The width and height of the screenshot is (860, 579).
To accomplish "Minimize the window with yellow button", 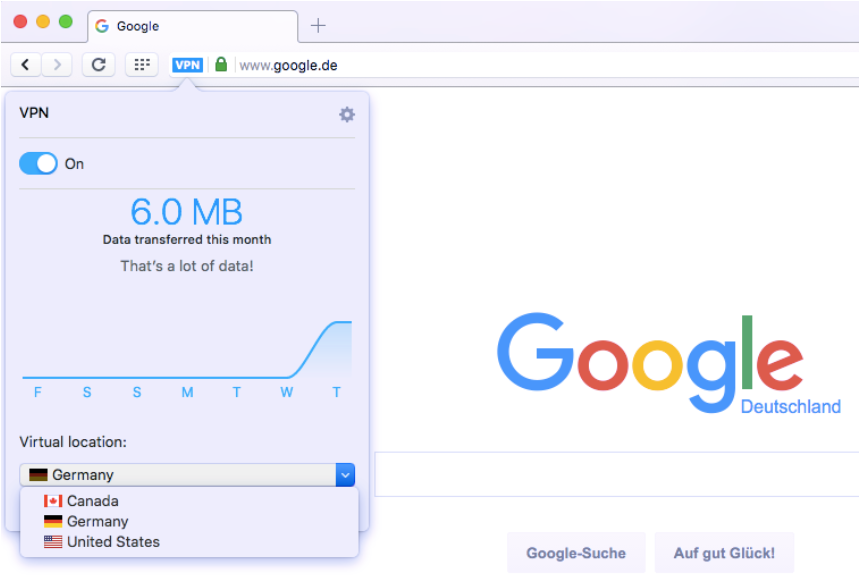I will (43, 21).
